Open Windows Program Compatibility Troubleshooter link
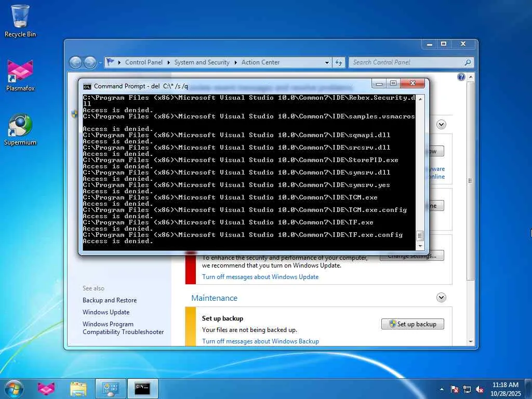 tap(123, 328)
